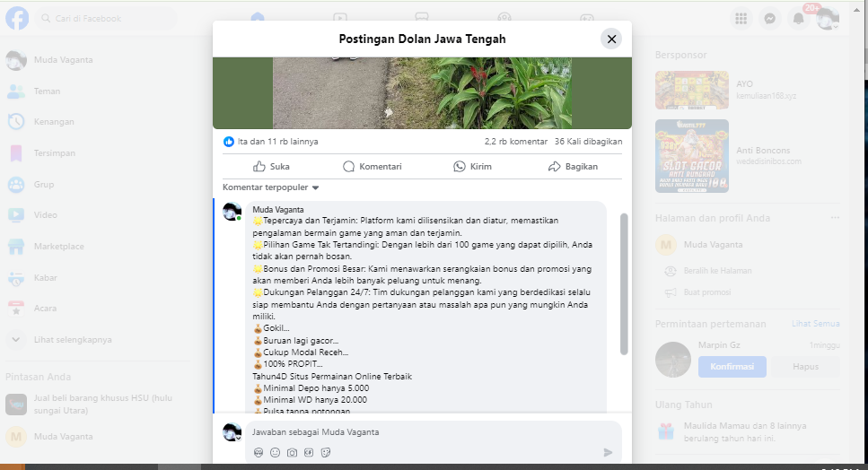Image resolution: width=868 pixels, height=470 pixels.
Task: Click the send arrow icon in reply box
Action: click(608, 453)
